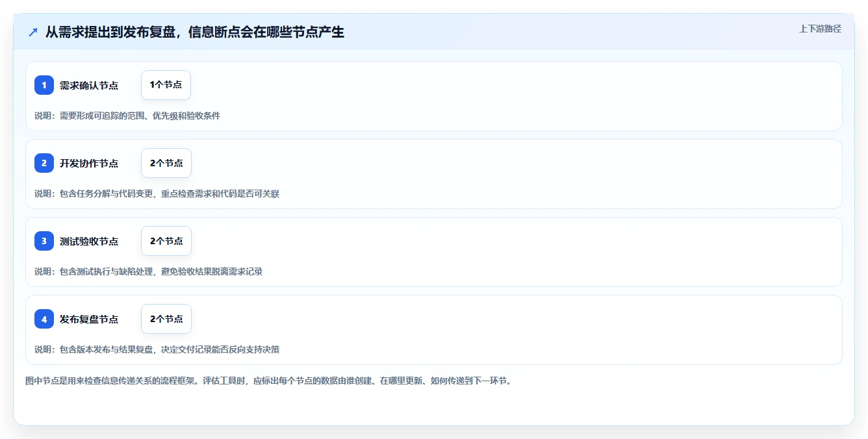The image size is (868, 439).
Task: Click the footer note starting with 图中节点
Action: [268, 381]
